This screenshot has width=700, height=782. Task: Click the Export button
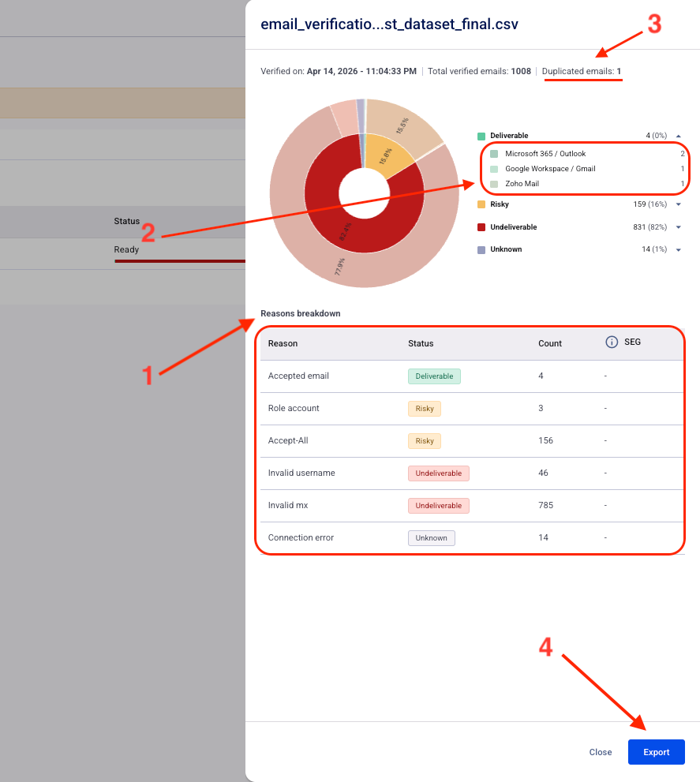pyautogui.click(x=656, y=752)
